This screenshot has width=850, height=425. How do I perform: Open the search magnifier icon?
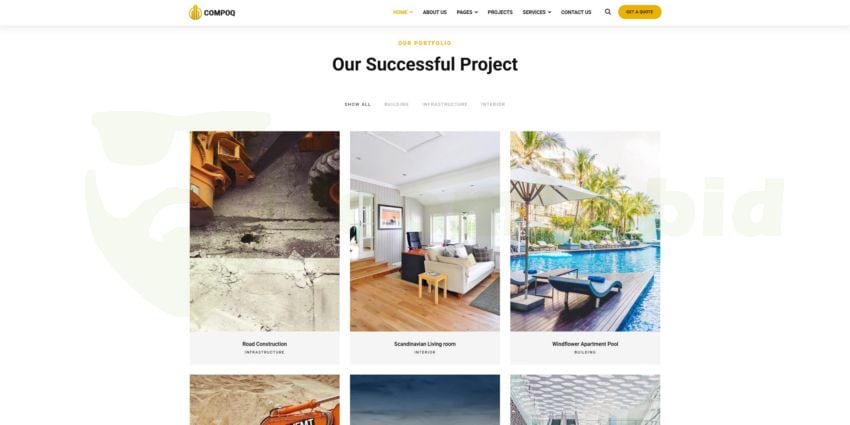tap(608, 12)
